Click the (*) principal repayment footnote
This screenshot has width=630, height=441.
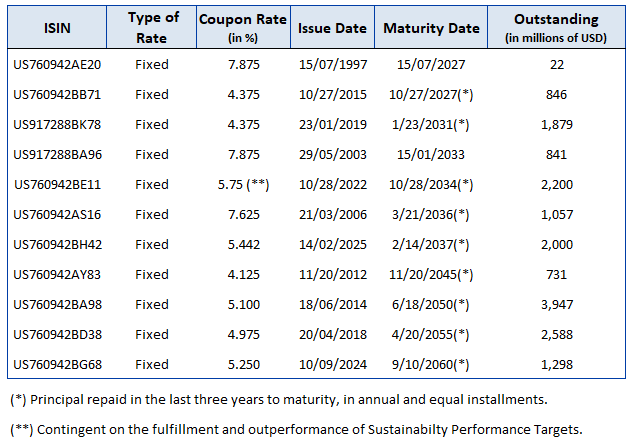279,400
